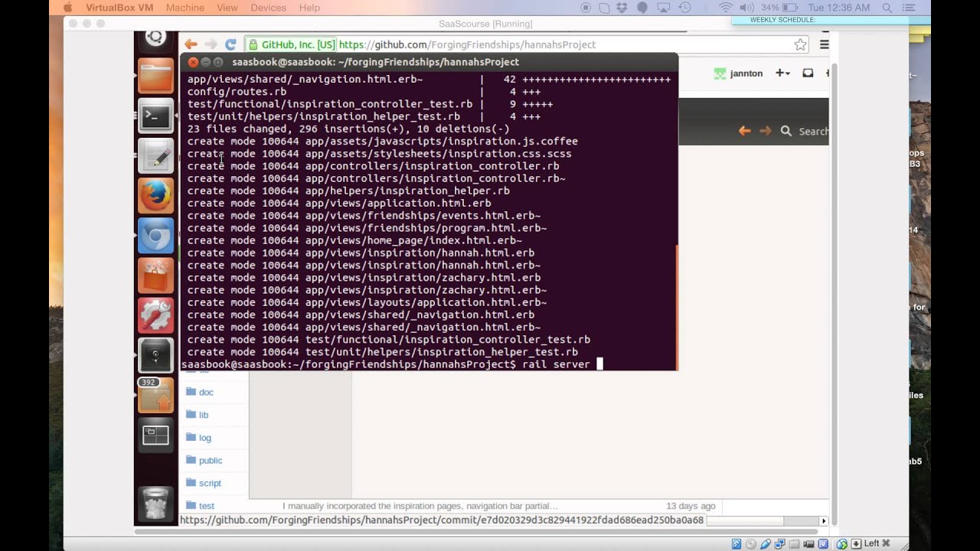
Task: Open the test folder
Action: click(x=207, y=506)
